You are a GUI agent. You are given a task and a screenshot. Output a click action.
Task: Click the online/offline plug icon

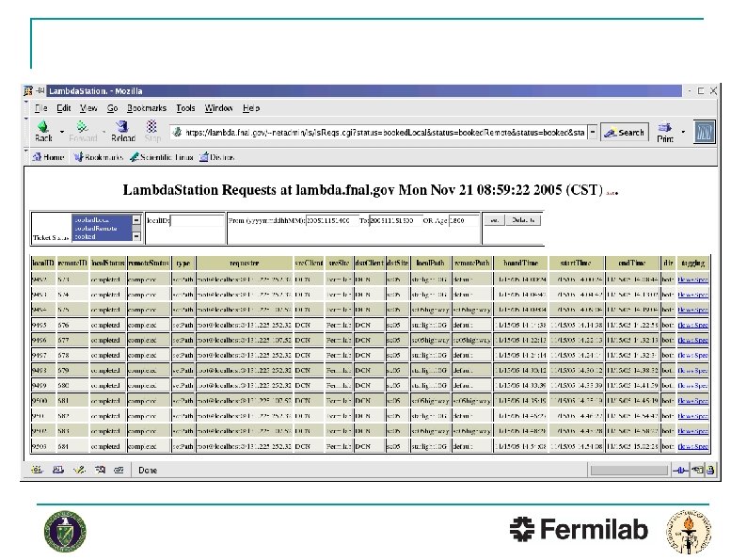(680, 471)
